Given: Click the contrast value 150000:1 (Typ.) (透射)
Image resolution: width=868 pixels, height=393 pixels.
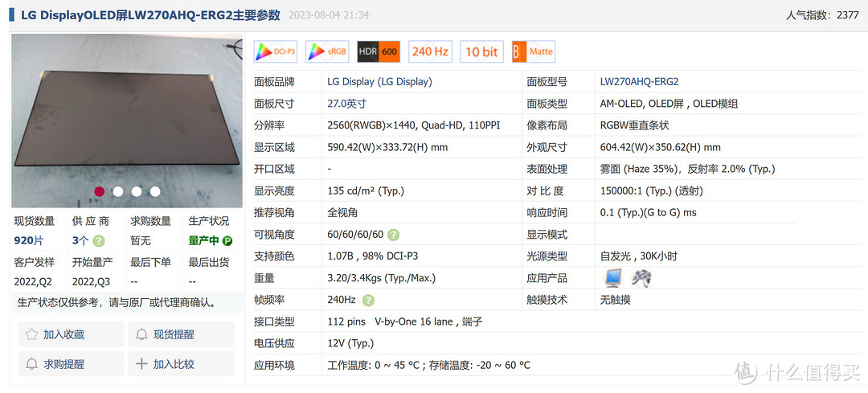Looking at the screenshot, I should coord(652,191).
